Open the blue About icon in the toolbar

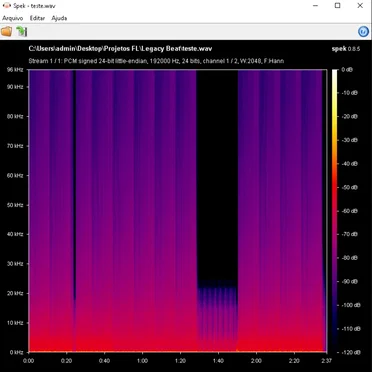363,31
